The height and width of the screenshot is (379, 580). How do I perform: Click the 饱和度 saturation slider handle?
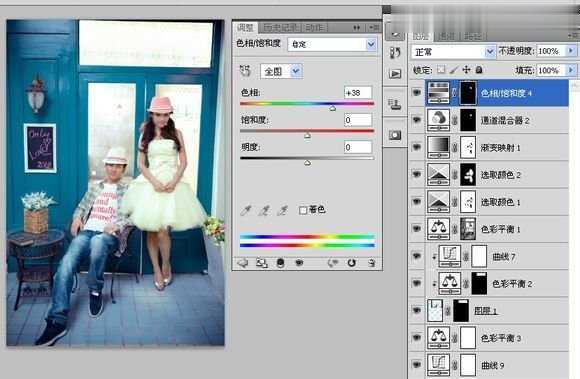307,136
